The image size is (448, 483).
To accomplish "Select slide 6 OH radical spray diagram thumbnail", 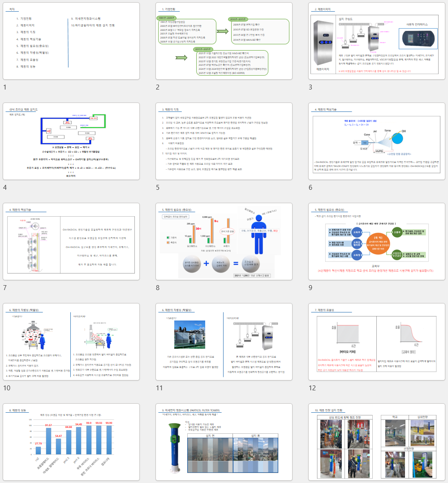I will [377, 141].
